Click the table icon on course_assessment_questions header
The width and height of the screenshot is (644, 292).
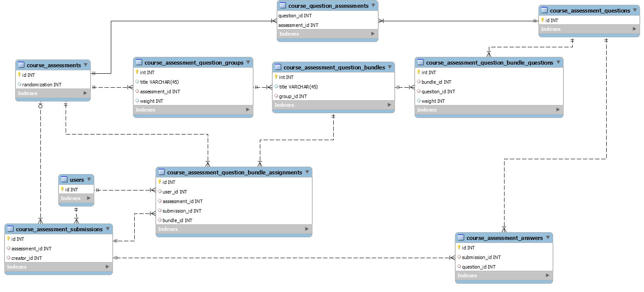coord(544,10)
